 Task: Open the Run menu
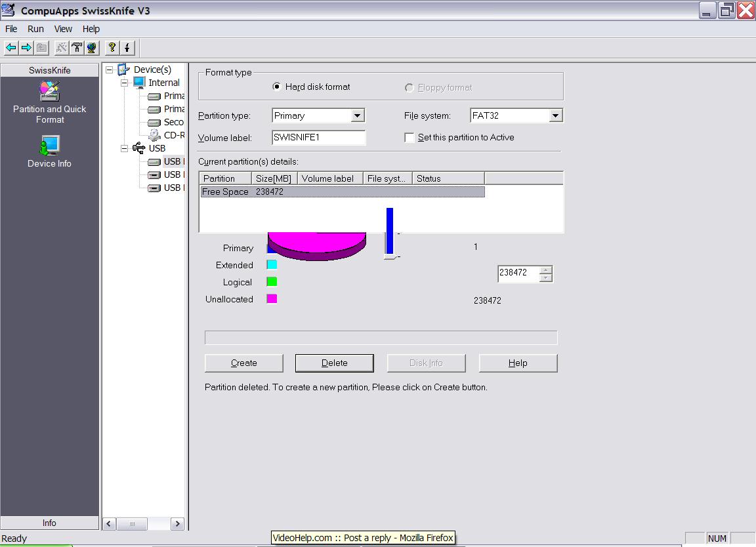(x=35, y=29)
